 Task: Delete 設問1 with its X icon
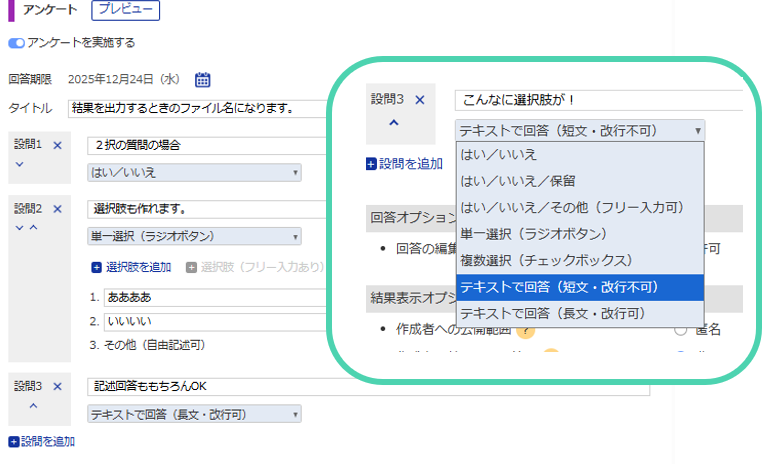(x=57, y=145)
